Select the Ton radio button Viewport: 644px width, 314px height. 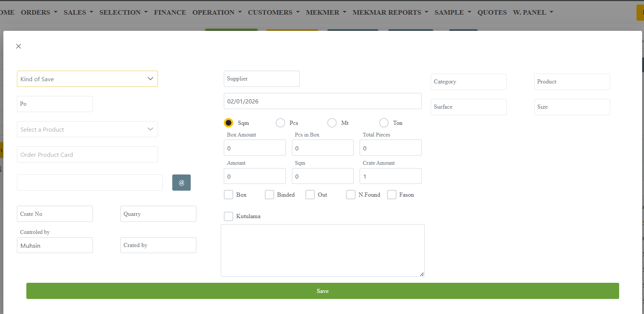(x=384, y=123)
